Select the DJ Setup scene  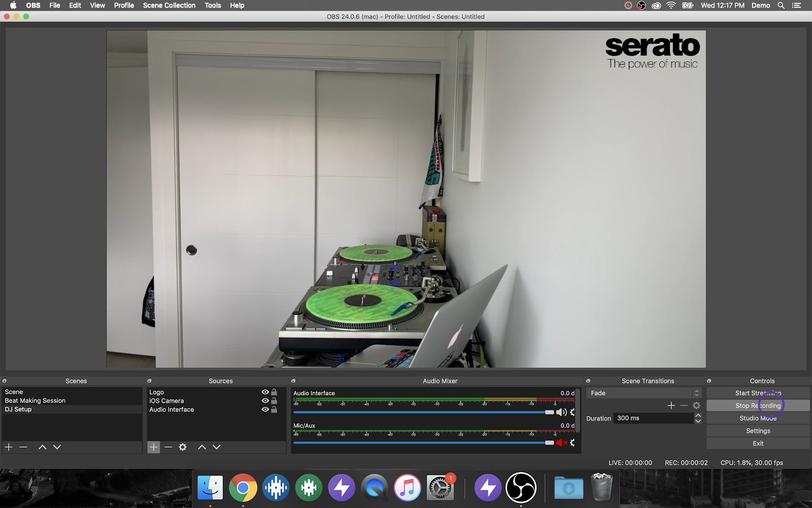pyautogui.click(x=72, y=409)
